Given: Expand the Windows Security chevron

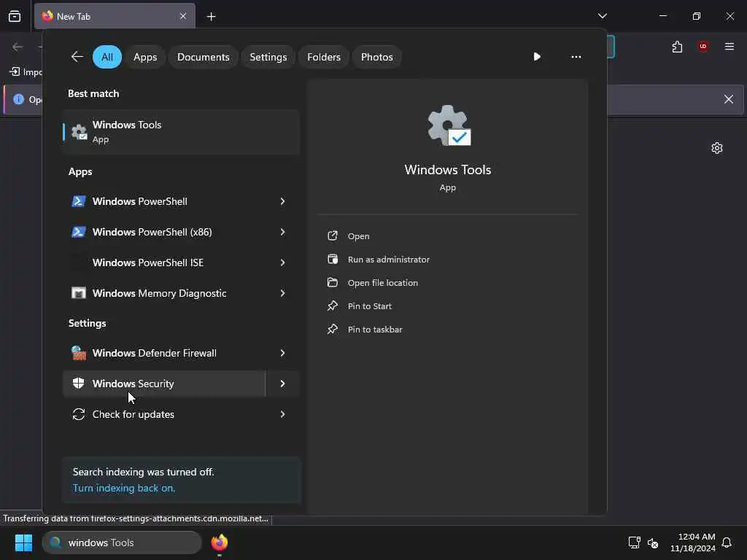Looking at the screenshot, I should tap(282, 384).
